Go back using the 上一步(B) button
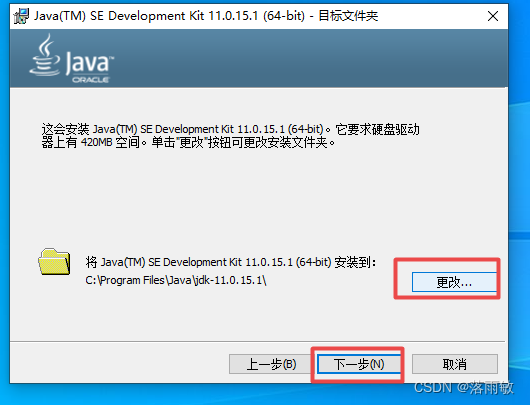530x405 pixels. [271, 364]
